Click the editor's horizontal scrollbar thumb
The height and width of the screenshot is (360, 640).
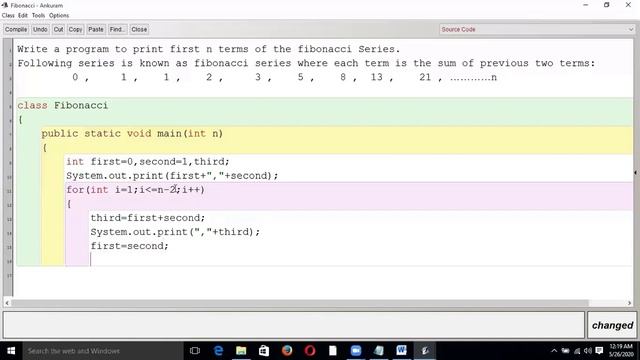(300, 303)
